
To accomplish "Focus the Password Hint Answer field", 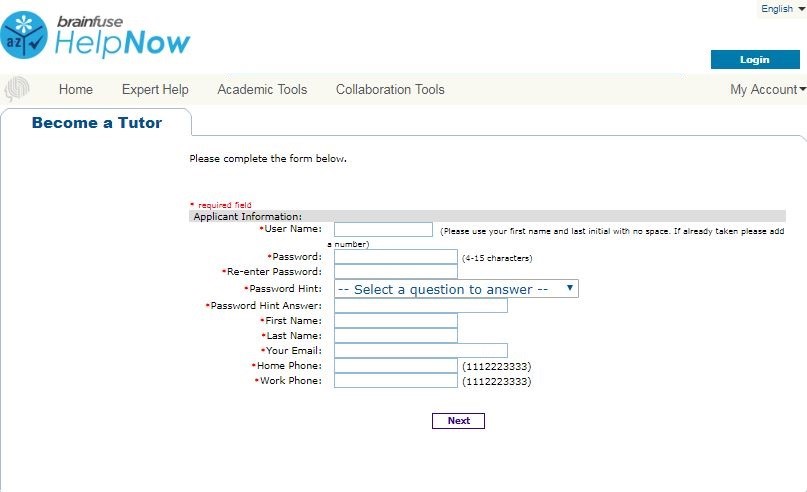I will click(x=420, y=305).
